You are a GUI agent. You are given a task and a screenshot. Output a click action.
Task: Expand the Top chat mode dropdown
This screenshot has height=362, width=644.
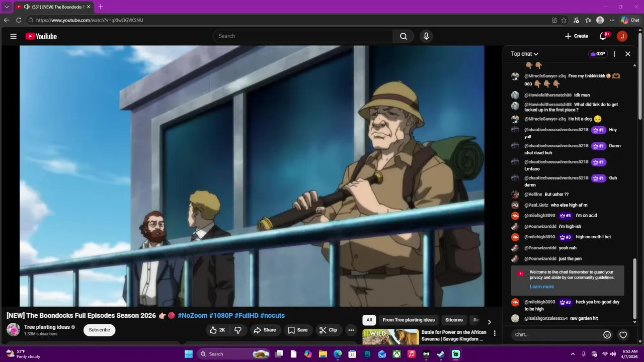pos(525,54)
